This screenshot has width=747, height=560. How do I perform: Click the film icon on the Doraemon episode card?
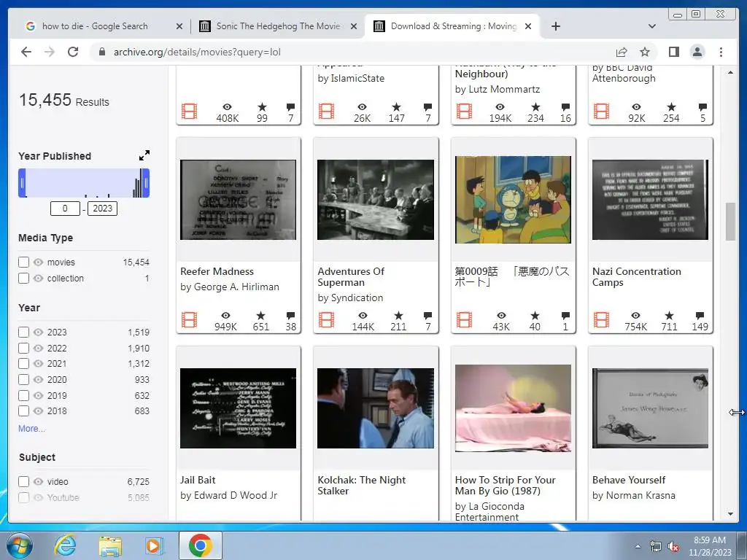(464, 320)
